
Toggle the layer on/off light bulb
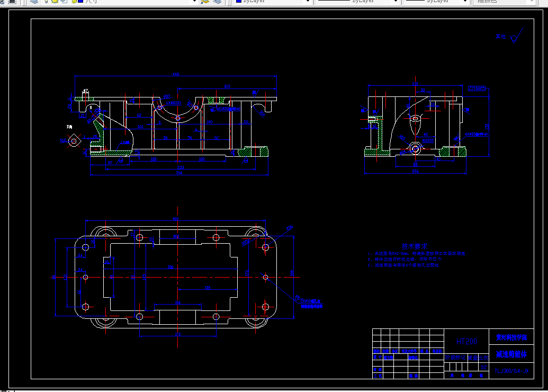(46, 2)
